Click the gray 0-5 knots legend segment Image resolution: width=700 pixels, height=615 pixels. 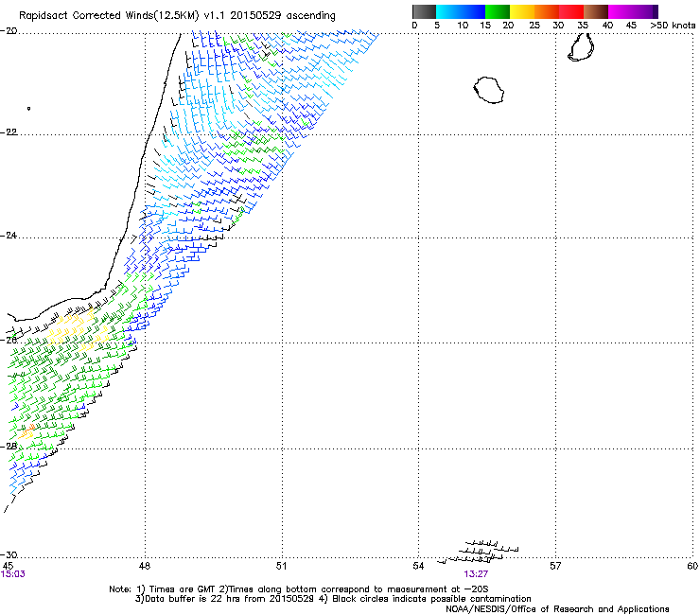click(424, 11)
